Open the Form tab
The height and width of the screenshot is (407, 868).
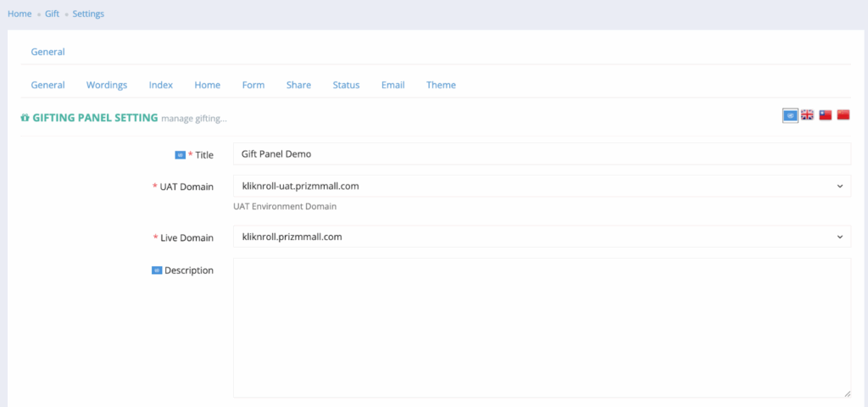253,85
